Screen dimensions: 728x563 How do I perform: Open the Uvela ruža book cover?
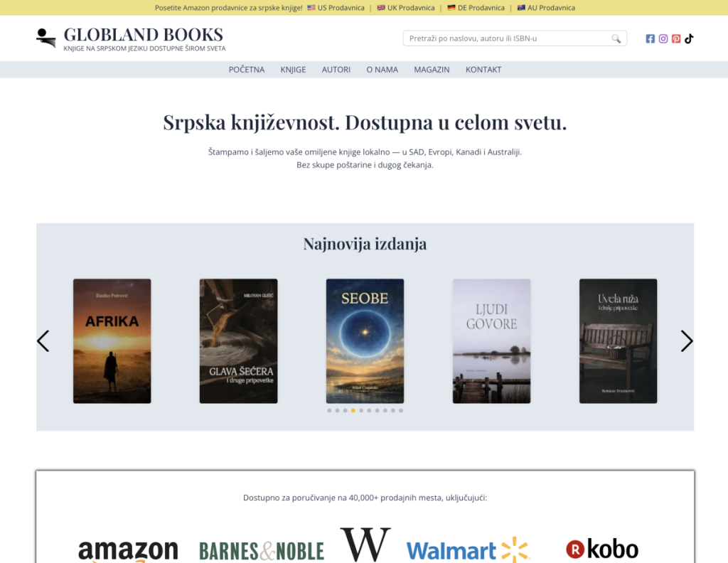pyautogui.click(x=618, y=341)
